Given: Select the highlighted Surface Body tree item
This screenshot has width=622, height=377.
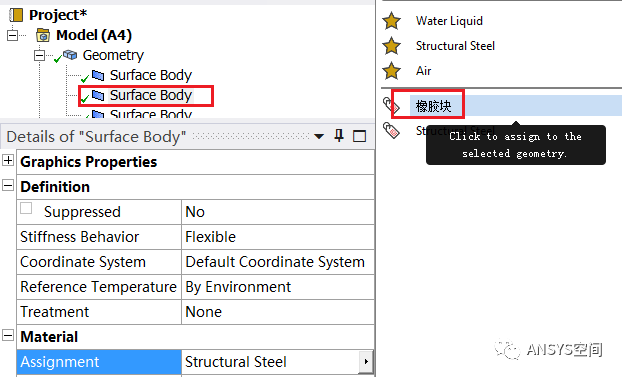Looking at the screenshot, I should (151, 95).
